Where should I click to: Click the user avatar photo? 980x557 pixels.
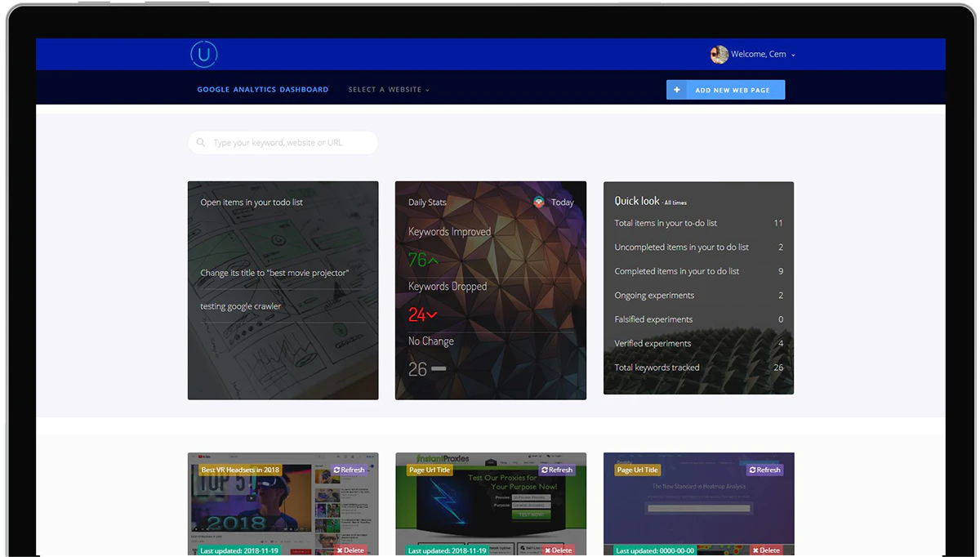[719, 55]
